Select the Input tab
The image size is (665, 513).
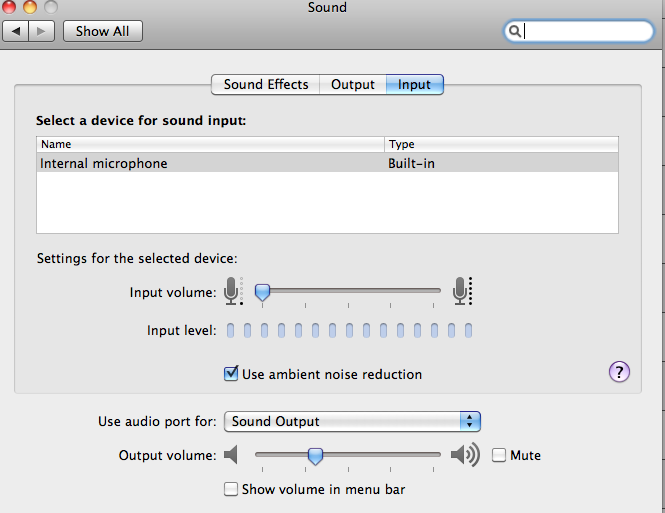(x=414, y=85)
